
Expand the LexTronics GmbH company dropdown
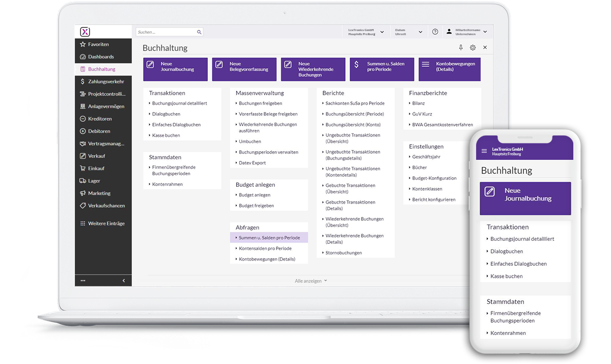[382, 32]
